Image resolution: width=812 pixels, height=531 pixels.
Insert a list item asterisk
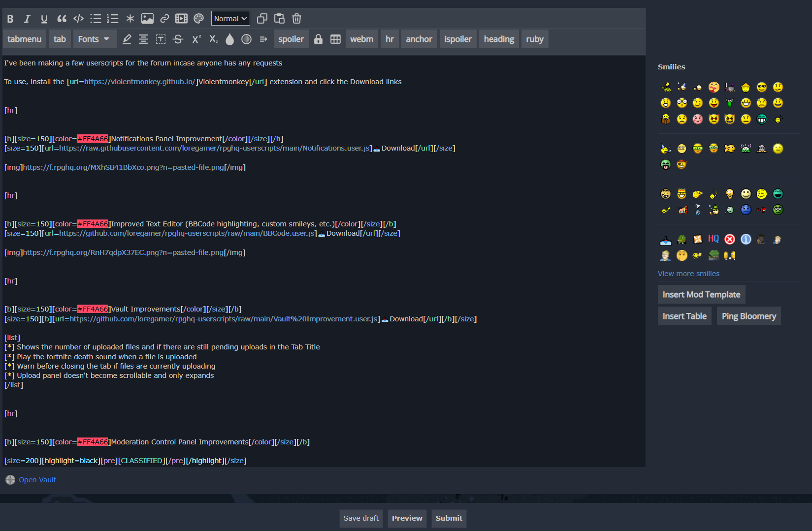click(130, 19)
